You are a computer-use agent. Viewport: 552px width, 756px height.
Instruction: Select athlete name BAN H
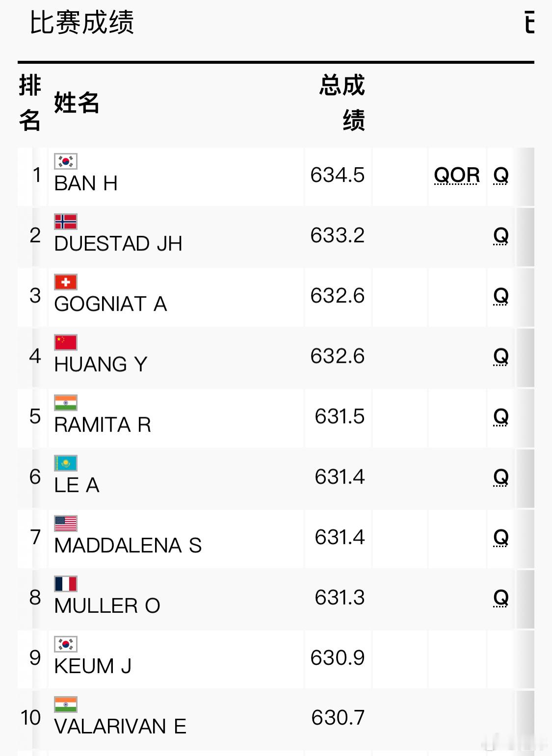tap(86, 183)
